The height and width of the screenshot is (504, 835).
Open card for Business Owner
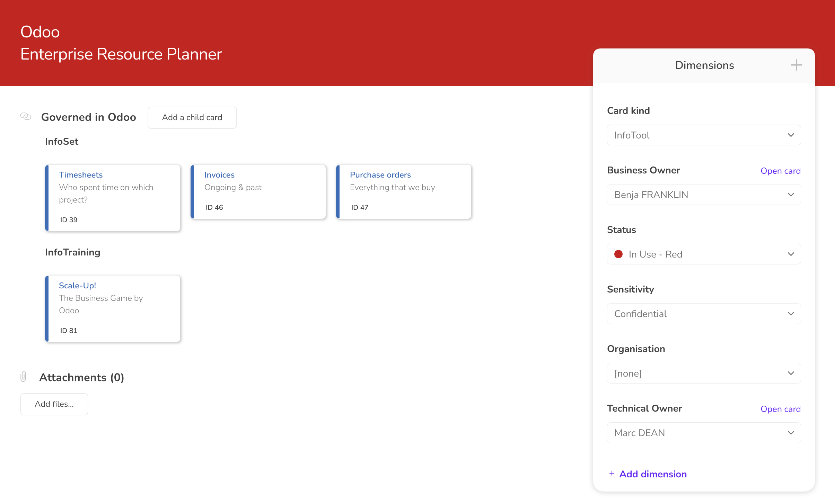tap(780, 171)
